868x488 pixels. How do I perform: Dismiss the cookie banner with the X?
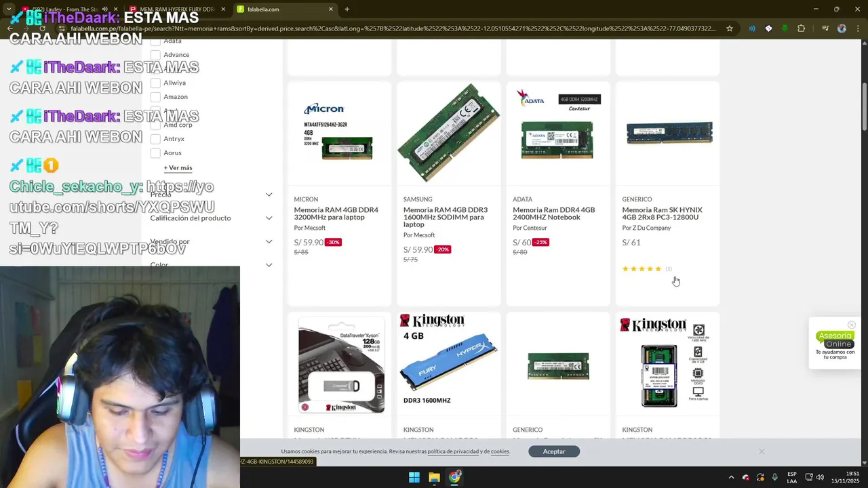click(762, 451)
